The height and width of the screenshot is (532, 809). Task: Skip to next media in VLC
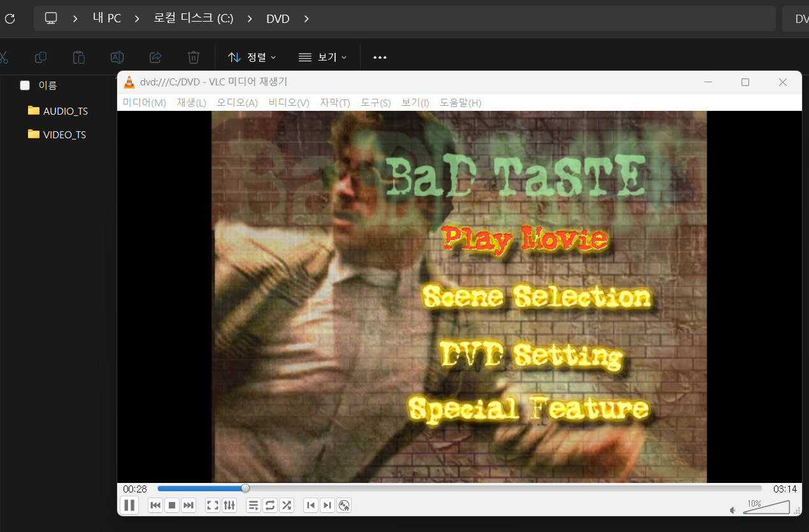point(189,505)
